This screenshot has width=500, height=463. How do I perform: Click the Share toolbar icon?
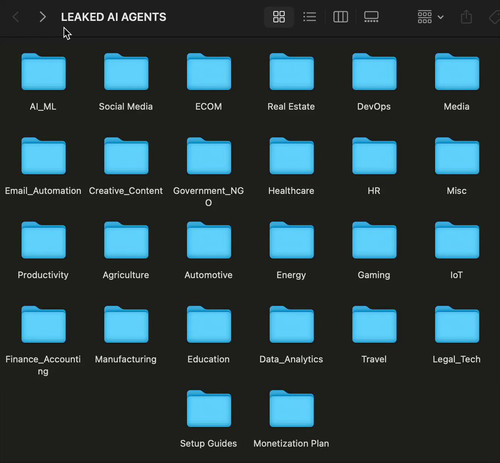pos(466,17)
